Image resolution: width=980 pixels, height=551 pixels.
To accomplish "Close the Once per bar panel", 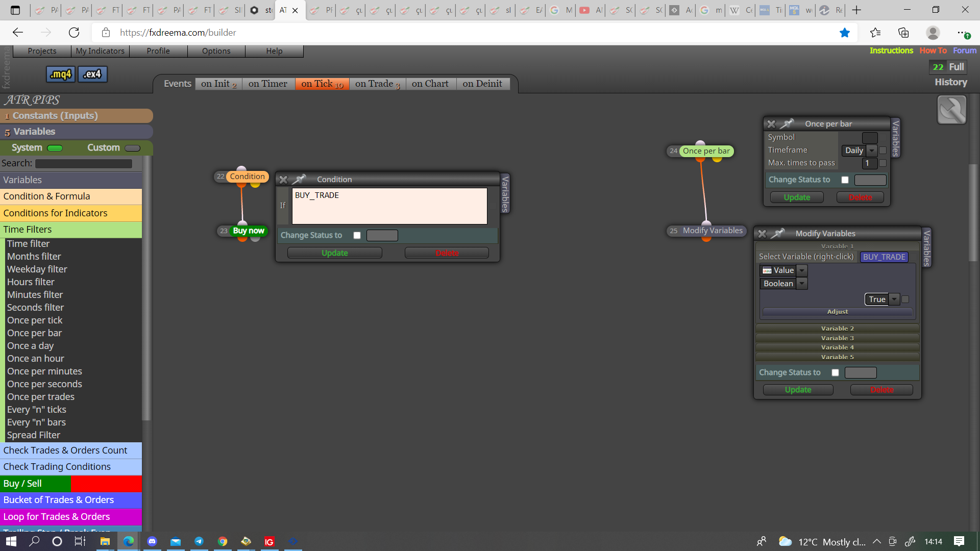I will [771, 124].
